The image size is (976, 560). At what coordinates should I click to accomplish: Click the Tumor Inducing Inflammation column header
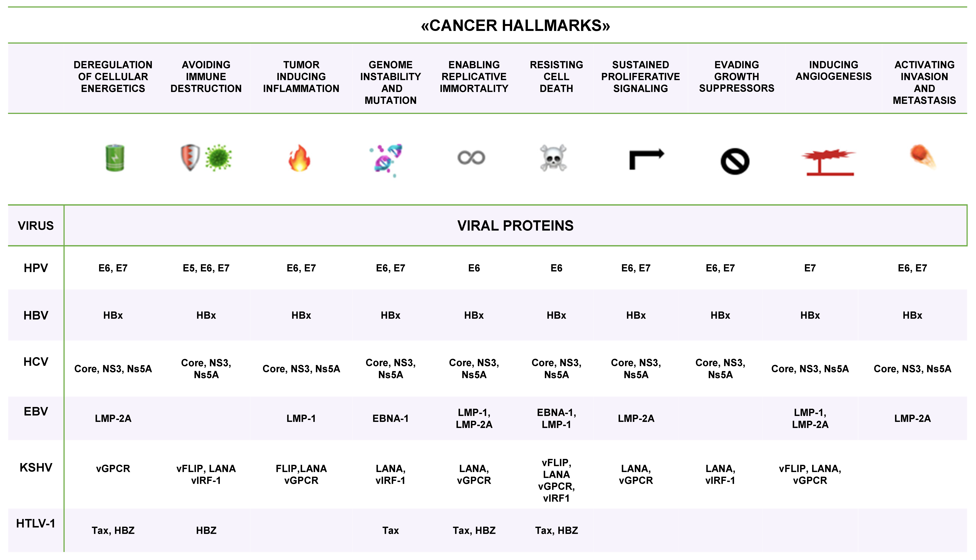(x=301, y=77)
